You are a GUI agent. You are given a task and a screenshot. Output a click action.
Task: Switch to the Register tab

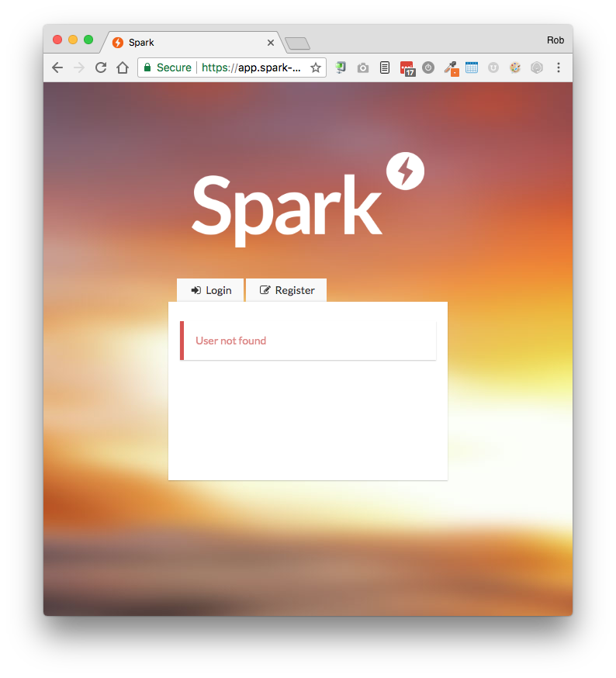click(286, 290)
